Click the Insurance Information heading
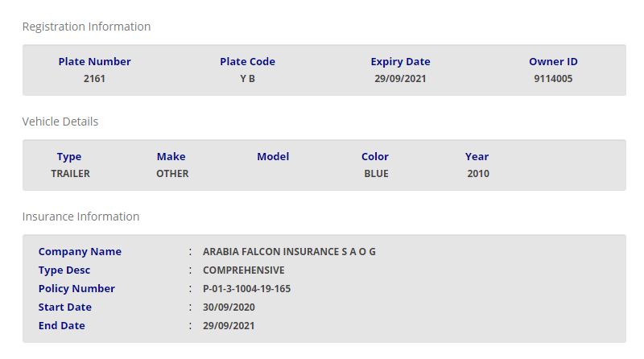 coord(80,217)
